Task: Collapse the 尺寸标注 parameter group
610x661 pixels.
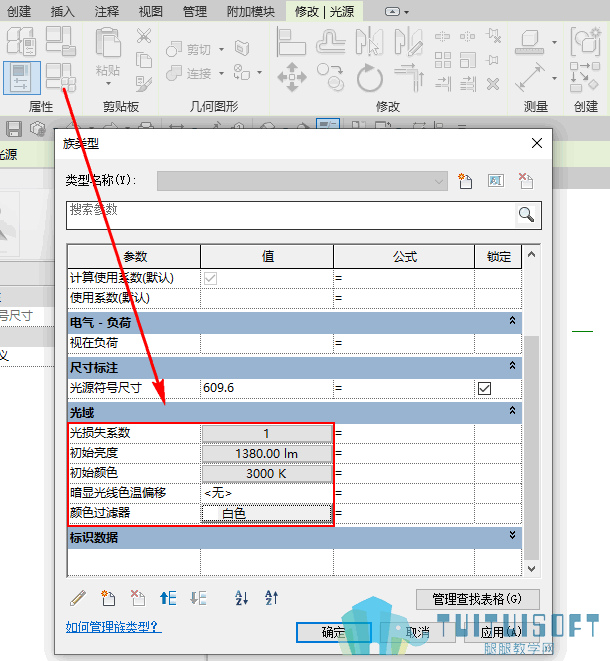Action: click(x=512, y=365)
